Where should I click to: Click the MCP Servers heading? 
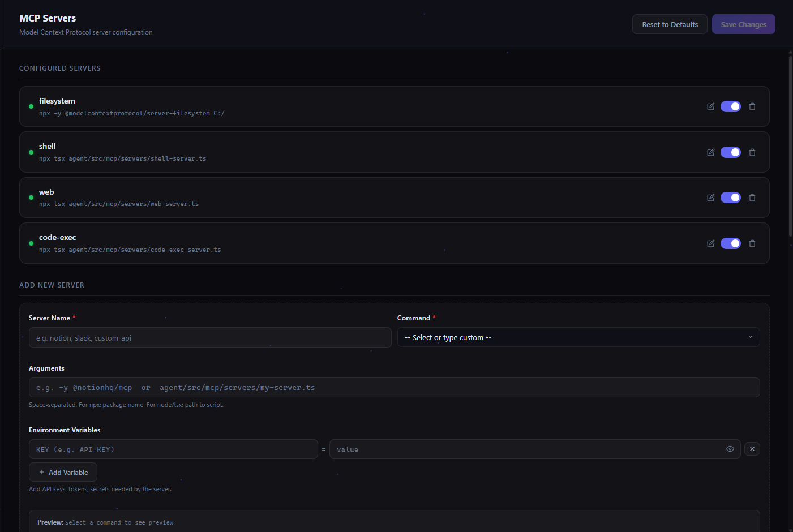click(48, 18)
